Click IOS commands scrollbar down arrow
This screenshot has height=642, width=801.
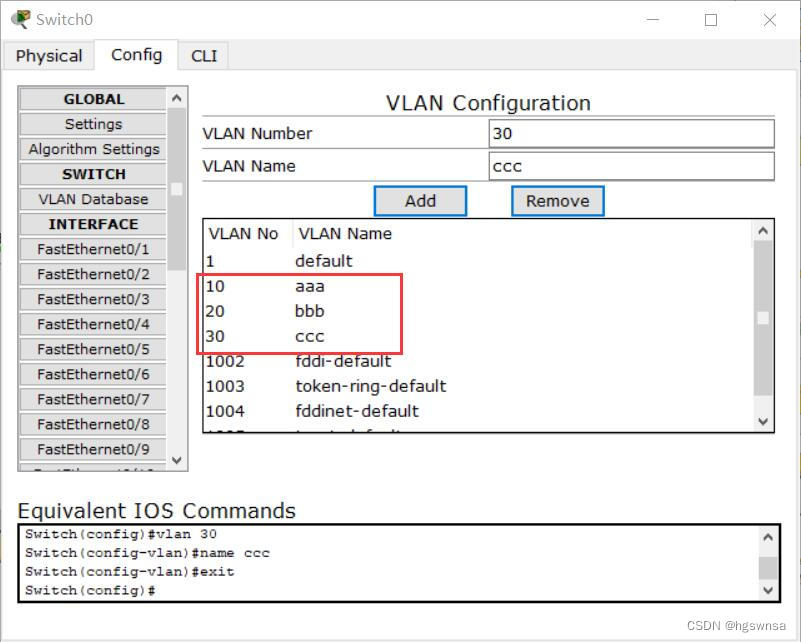pos(768,590)
